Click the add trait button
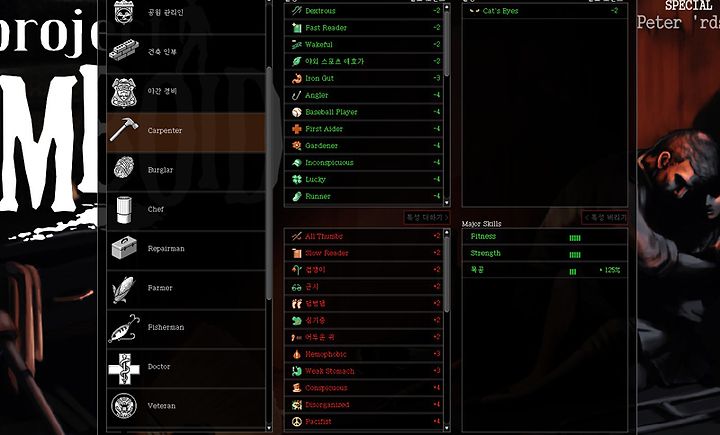Image resolution: width=720 pixels, height=435 pixels. click(426, 217)
